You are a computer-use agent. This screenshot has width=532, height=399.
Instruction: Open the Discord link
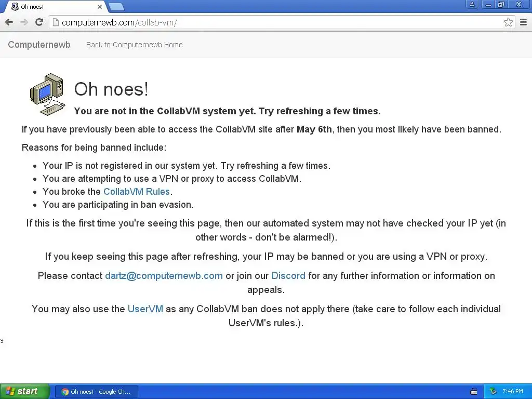point(288,276)
